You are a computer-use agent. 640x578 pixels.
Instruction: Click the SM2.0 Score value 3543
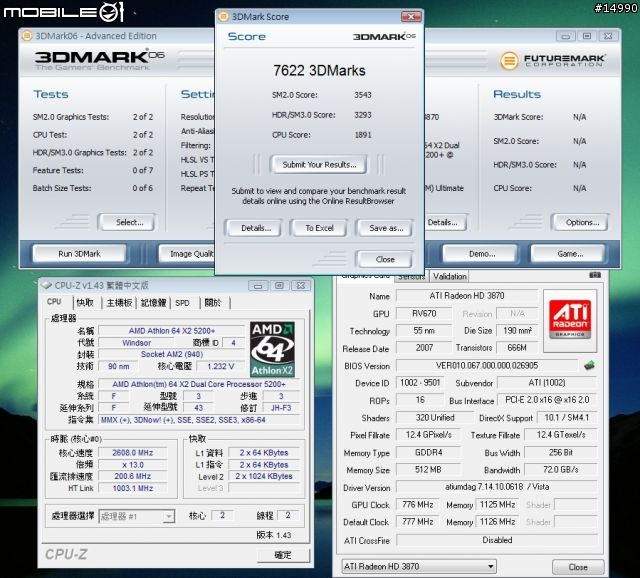tap(362, 95)
